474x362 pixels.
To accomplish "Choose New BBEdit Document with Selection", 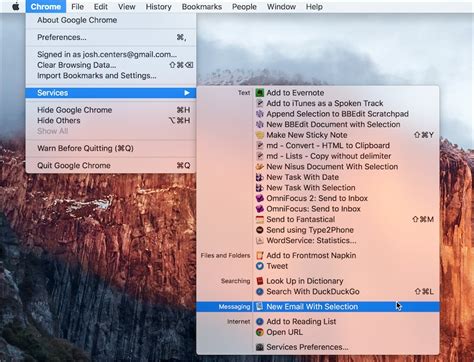I will pyautogui.click(x=318, y=125).
